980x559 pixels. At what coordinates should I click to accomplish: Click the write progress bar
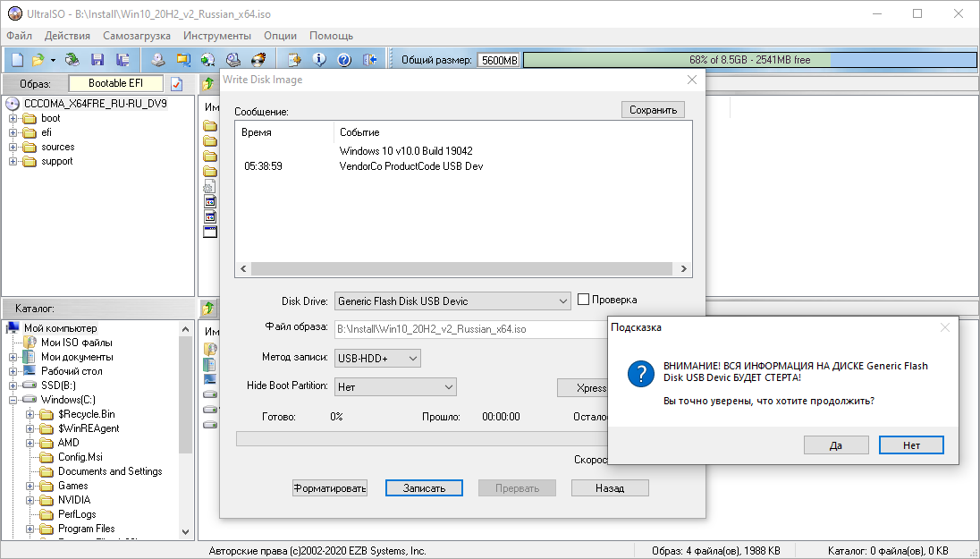[x=422, y=439]
